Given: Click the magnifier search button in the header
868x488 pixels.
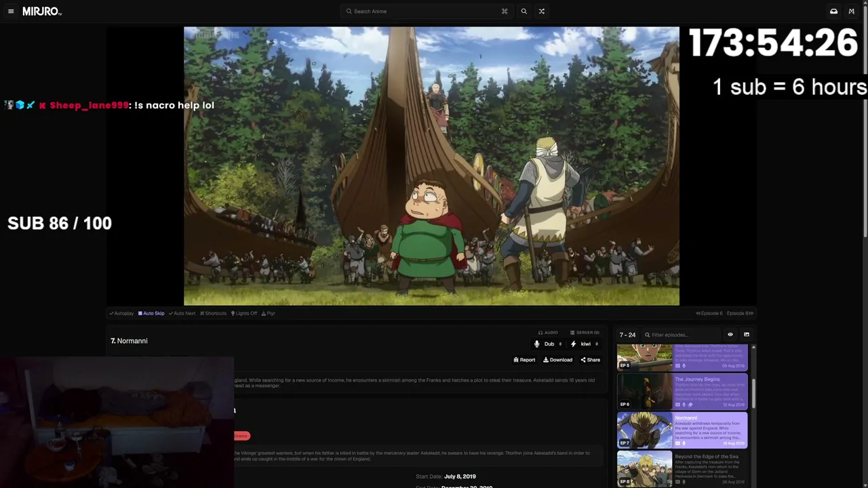Looking at the screenshot, I should pos(524,12).
